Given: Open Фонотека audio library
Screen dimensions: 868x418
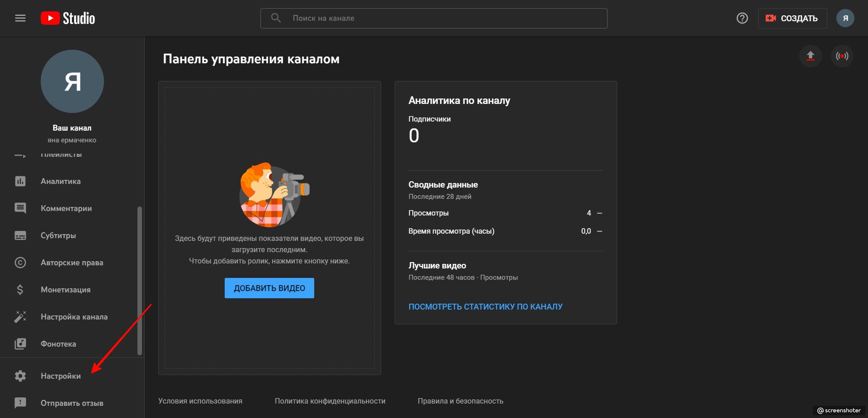Looking at the screenshot, I should (58, 344).
